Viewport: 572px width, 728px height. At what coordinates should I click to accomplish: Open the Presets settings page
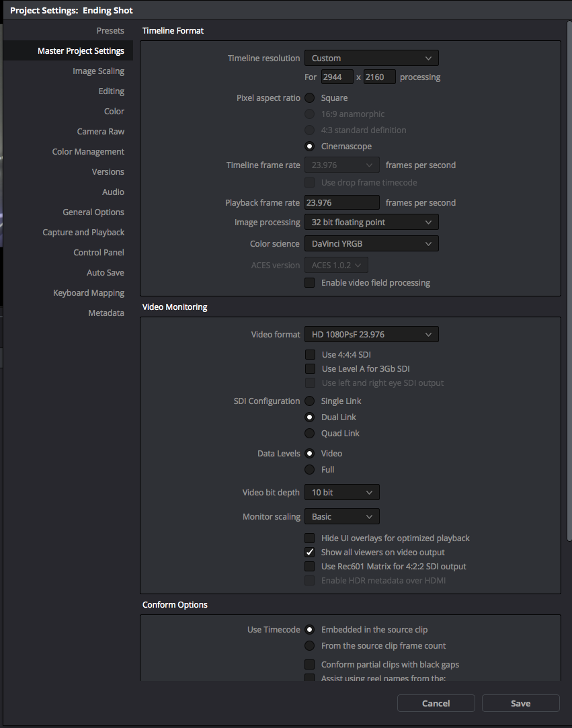[x=110, y=31]
